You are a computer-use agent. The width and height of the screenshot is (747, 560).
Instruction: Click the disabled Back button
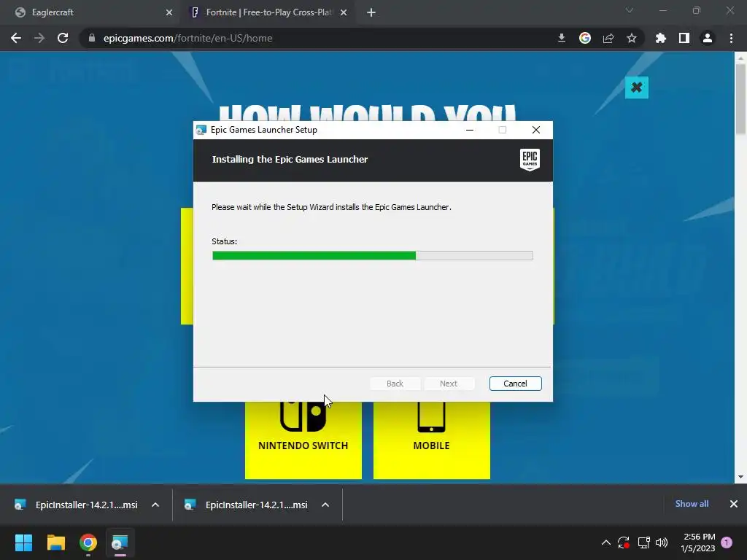(x=395, y=384)
